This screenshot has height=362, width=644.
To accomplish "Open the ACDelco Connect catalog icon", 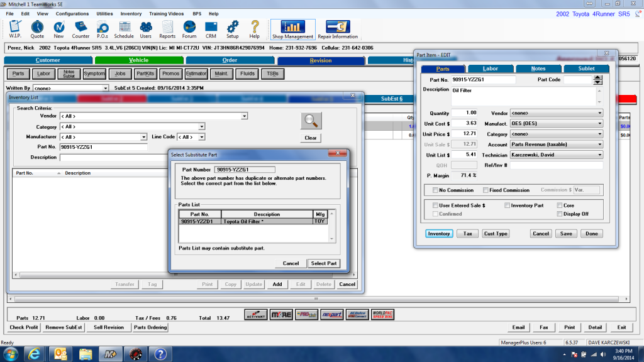I will [357, 315].
